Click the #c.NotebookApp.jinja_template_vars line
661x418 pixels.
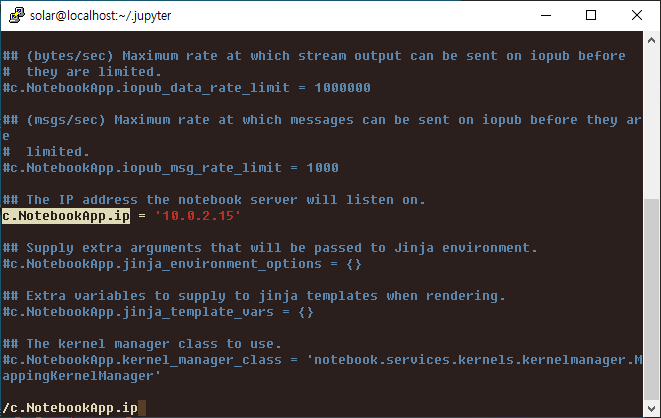158,312
